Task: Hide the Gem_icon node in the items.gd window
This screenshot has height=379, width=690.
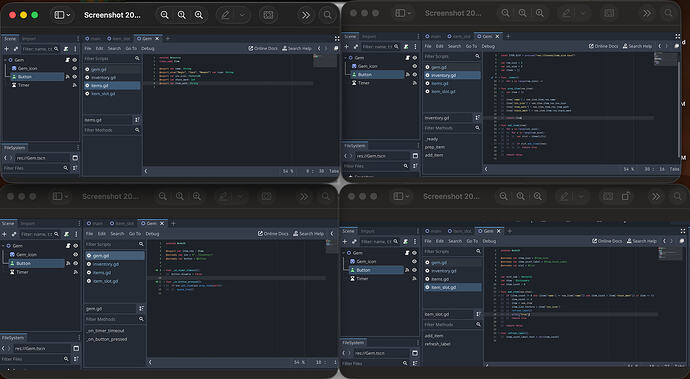Action: pos(74,68)
